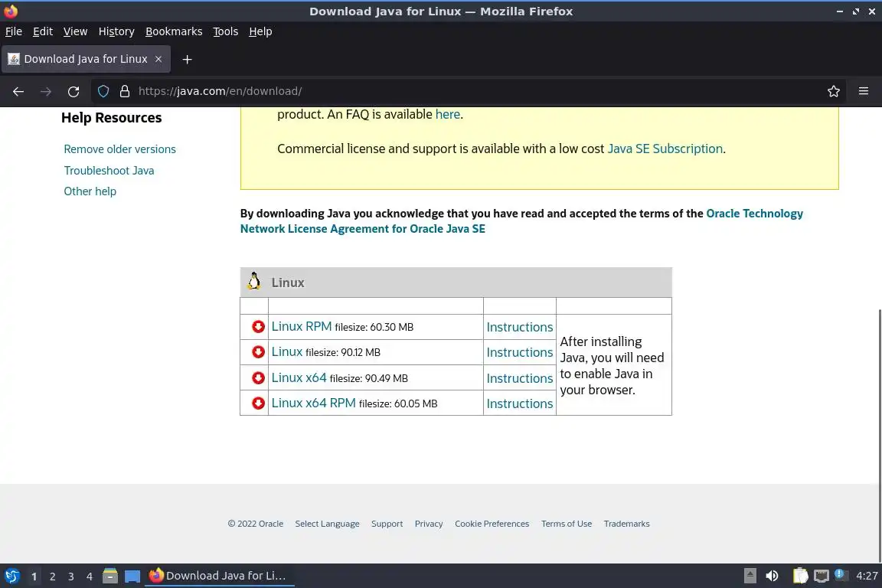This screenshot has width=882, height=588.
Task: Open Instructions for Linux 90.12 MB
Action: pyautogui.click(x=520, y=352)
